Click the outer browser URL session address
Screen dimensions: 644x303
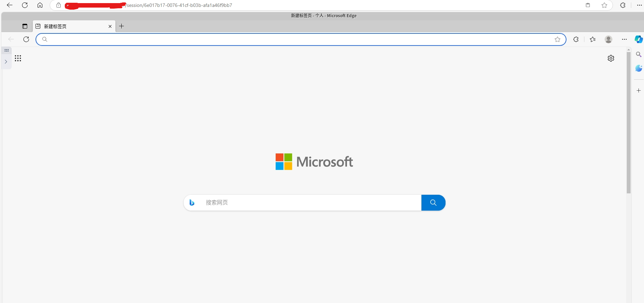click(x=179, y=5)
